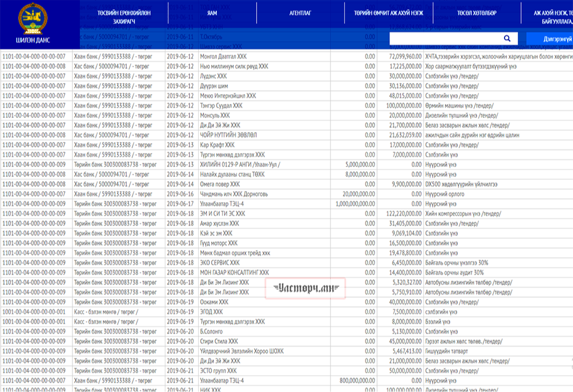The image size is (573, 392).
Task: Open the Яам menu item
Action: pyautogui.click(x=212, y=13)
